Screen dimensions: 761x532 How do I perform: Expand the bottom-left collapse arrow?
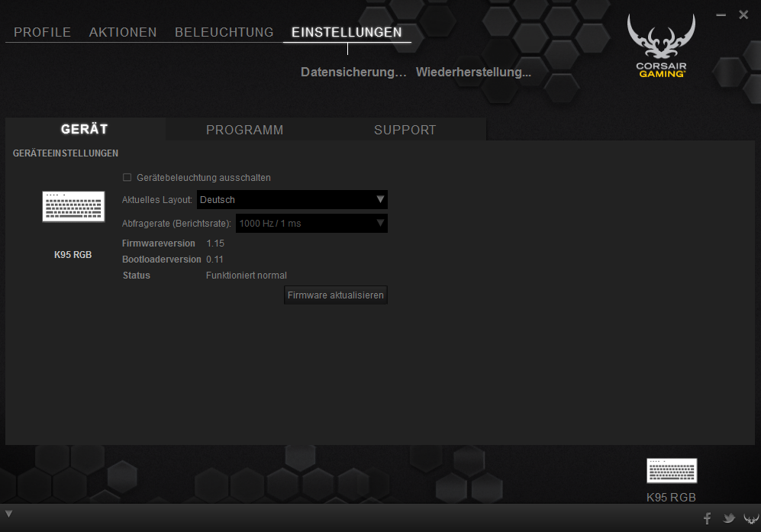8,514
